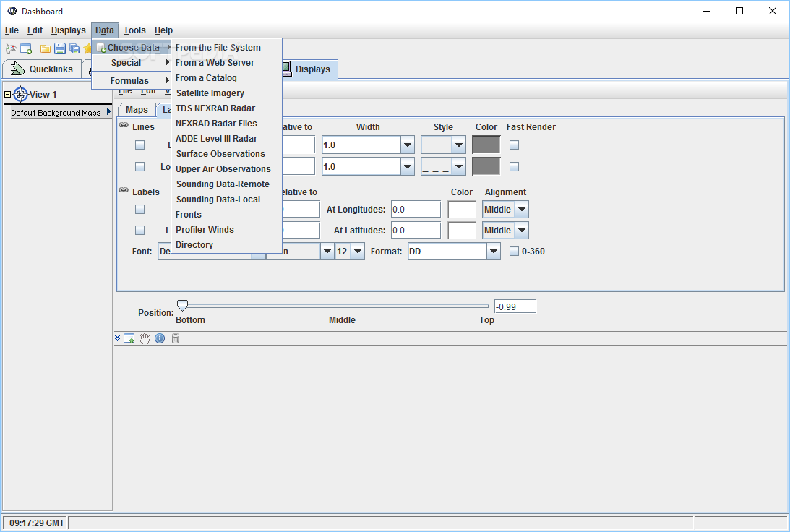This screenshot has width=790, height=532.
Task: Open Width dropdown in second line row
Action: 408,167
